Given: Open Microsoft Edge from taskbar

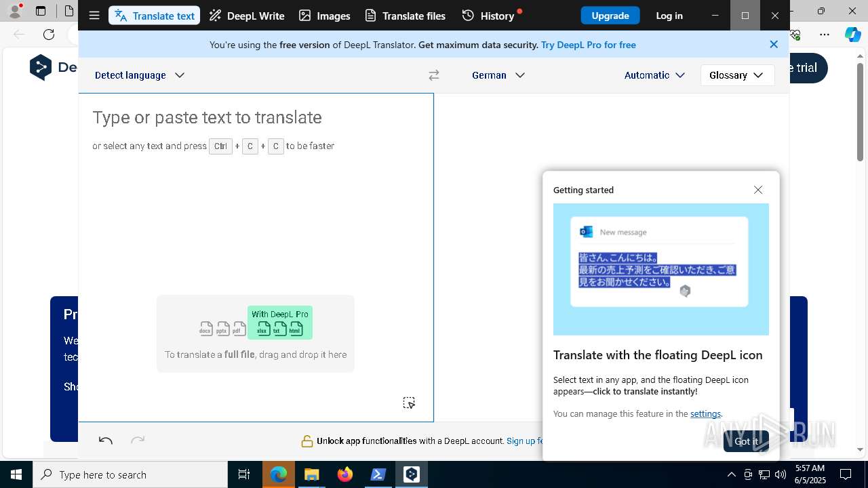Looking at the screenshot, I should [x=279, y=474].
